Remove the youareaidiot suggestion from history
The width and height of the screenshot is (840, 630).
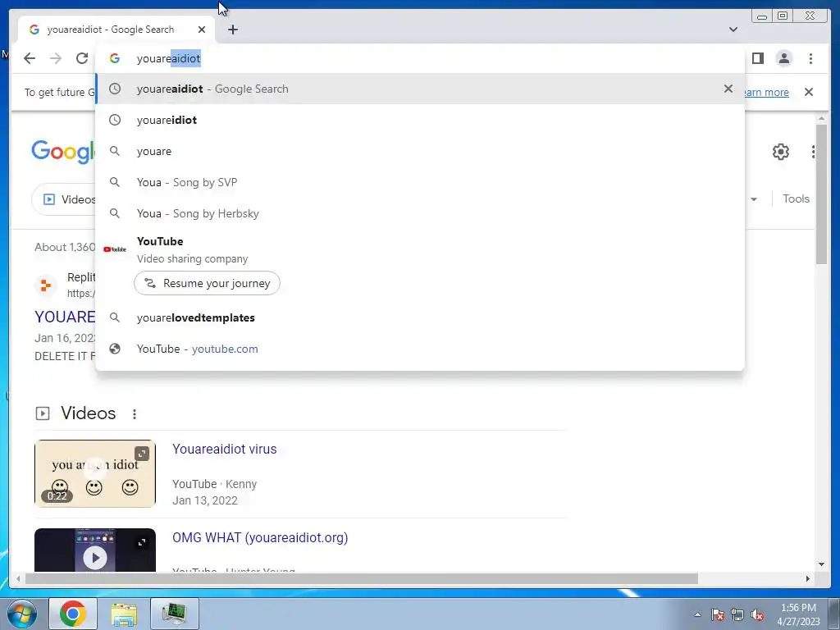728,89
